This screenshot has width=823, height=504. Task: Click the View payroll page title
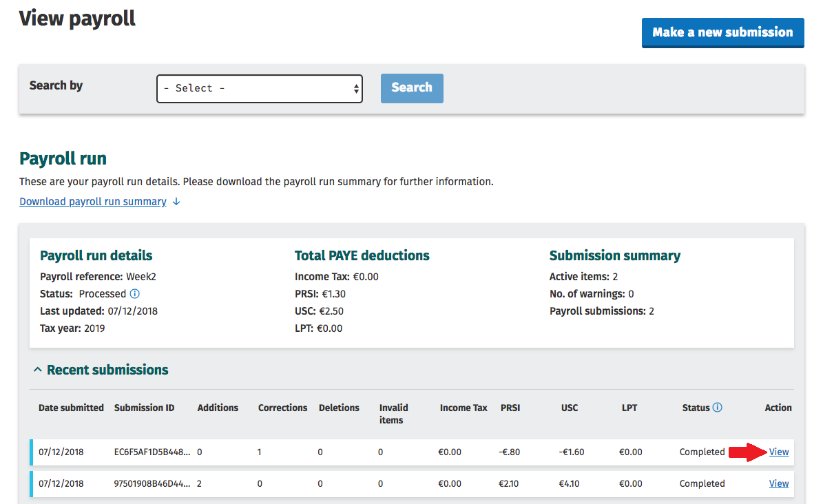(77, 19)
